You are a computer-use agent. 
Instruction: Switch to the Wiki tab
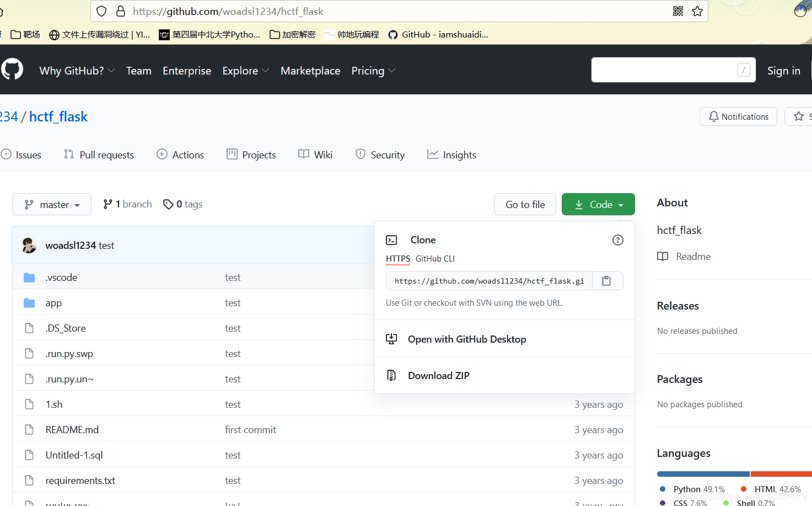click(x=315, y=155)
